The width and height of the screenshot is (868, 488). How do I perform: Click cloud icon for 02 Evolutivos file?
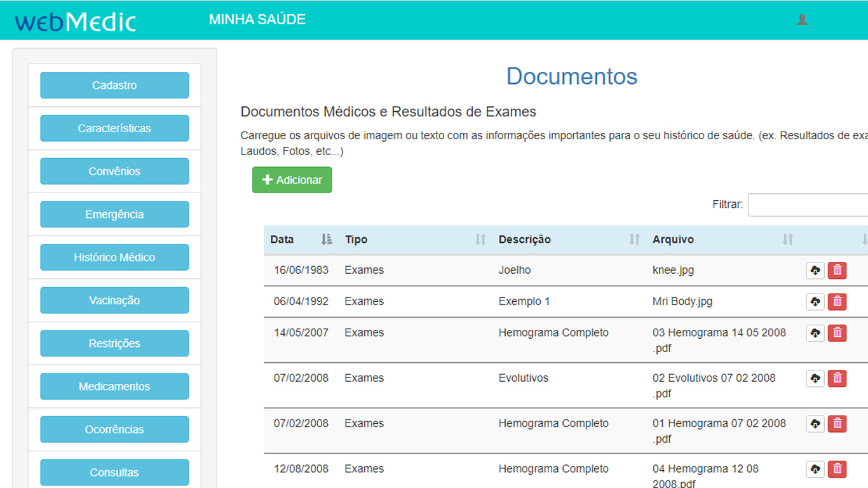815,378
